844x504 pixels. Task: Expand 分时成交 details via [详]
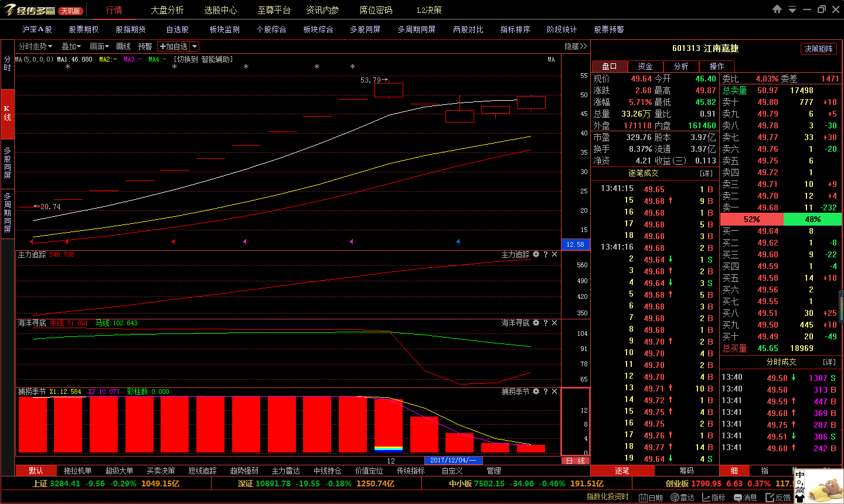point(829,362)
